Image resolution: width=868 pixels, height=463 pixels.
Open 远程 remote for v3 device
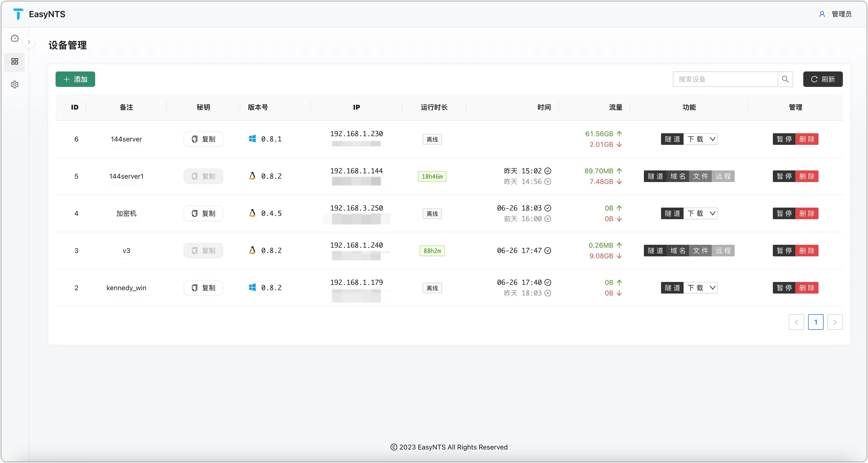pos(723,251)
